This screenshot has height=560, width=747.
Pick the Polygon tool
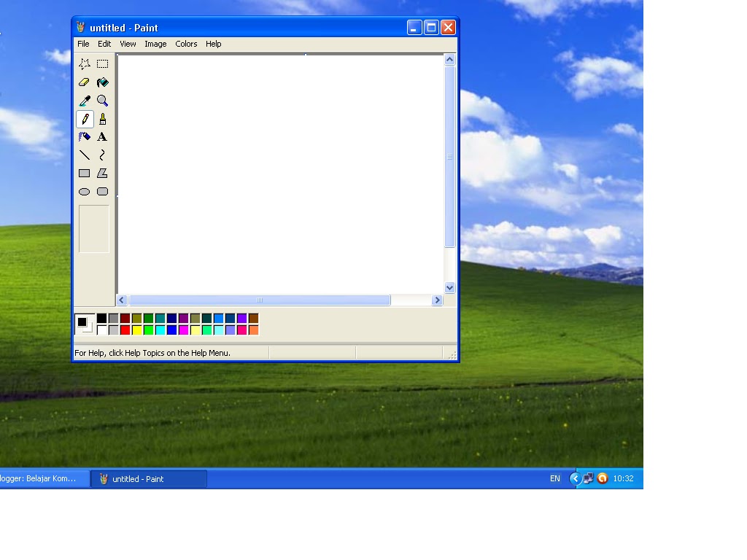click(102, 174)
